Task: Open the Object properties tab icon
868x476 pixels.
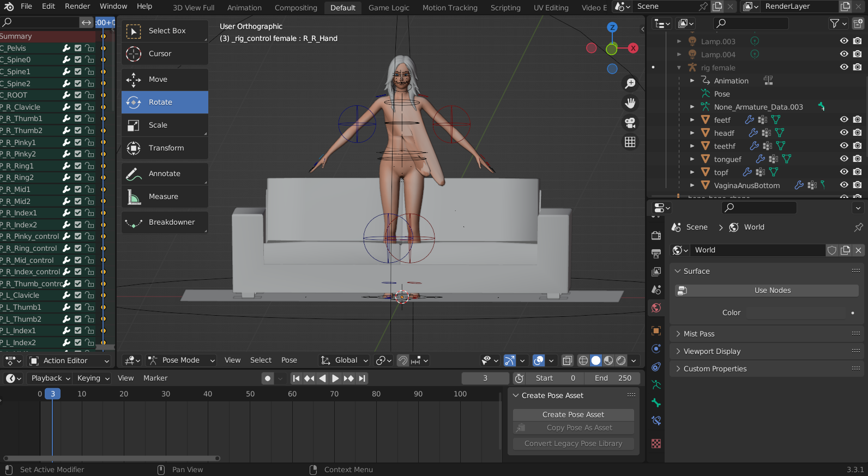Action: point(656,330)
